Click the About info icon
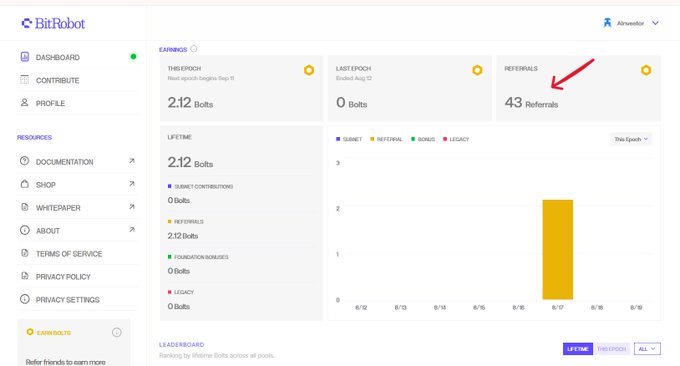680x366 pixels. 25,230
